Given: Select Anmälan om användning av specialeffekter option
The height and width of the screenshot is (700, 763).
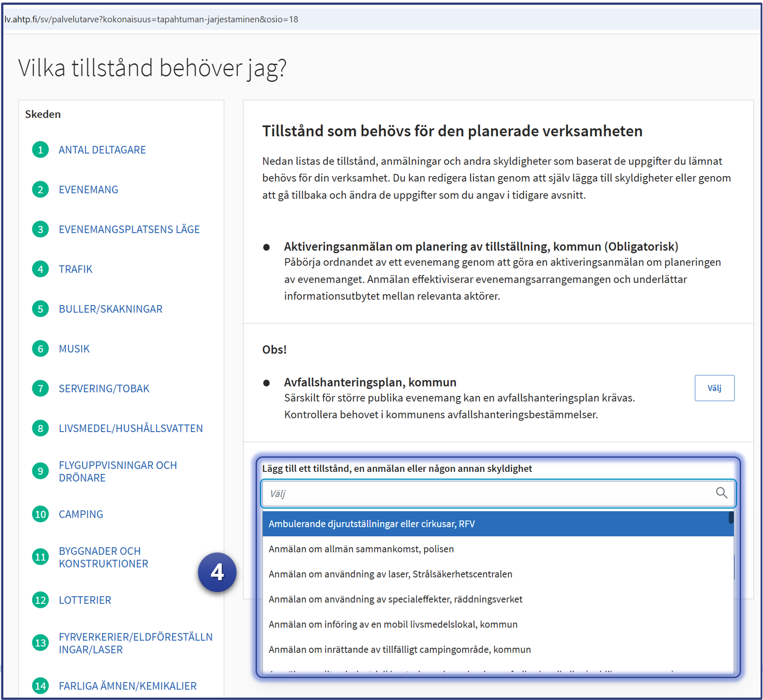Looking at the screenshot, I should click(x=395, y=600).
